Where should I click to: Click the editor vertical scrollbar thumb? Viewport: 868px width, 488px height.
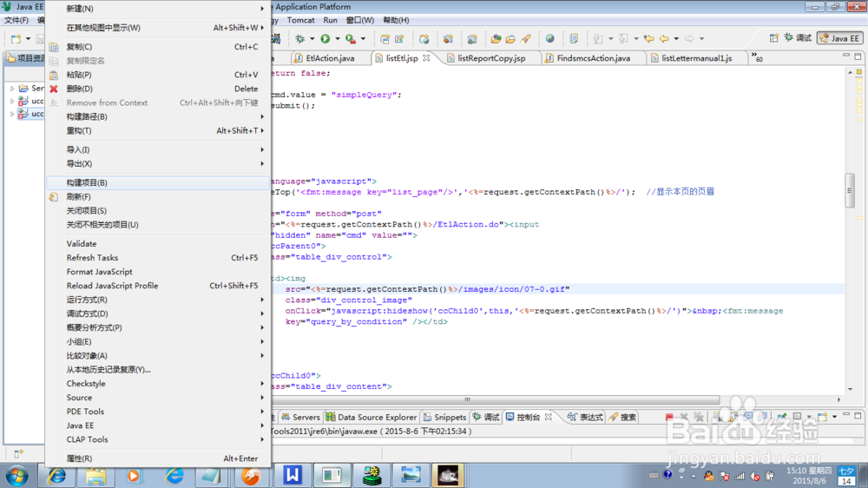pos(850,190)
